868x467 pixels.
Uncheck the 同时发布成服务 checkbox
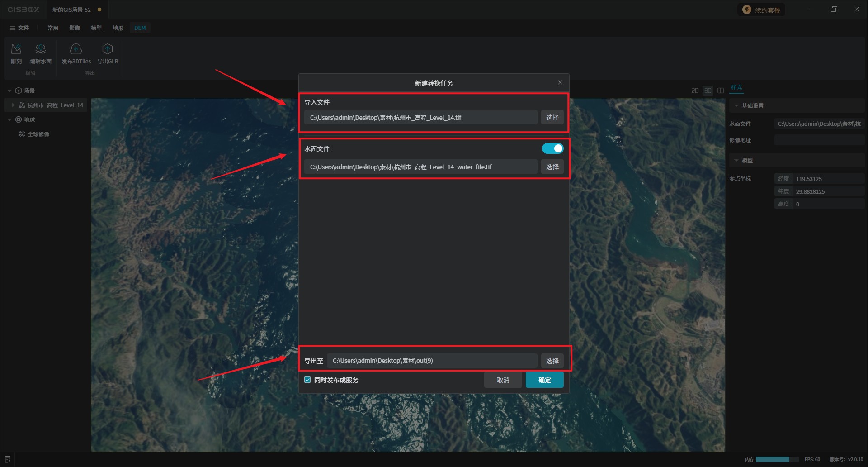tap(307, 380)
